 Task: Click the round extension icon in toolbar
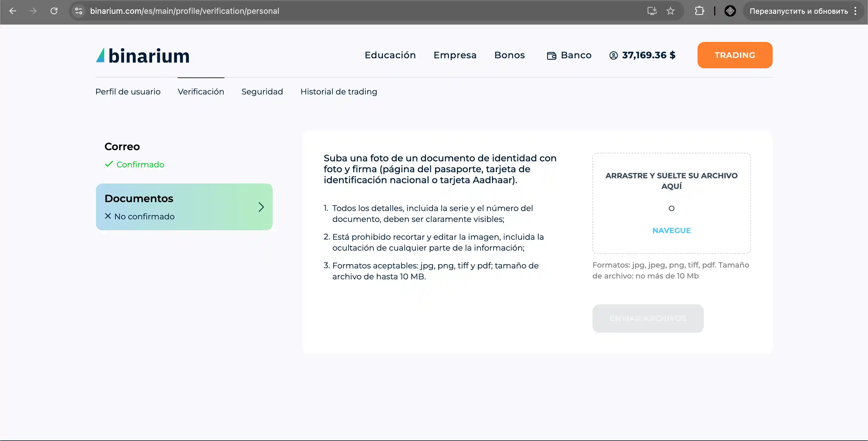tap(730, 11)
